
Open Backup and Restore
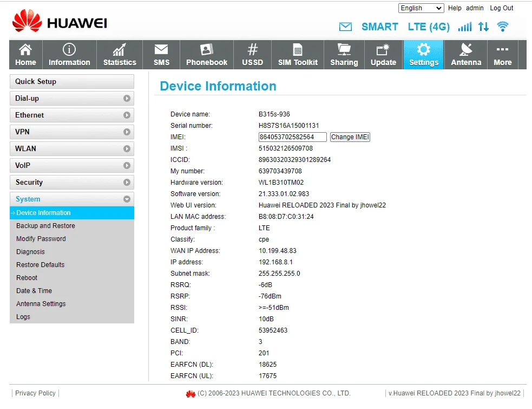point(45,226)
